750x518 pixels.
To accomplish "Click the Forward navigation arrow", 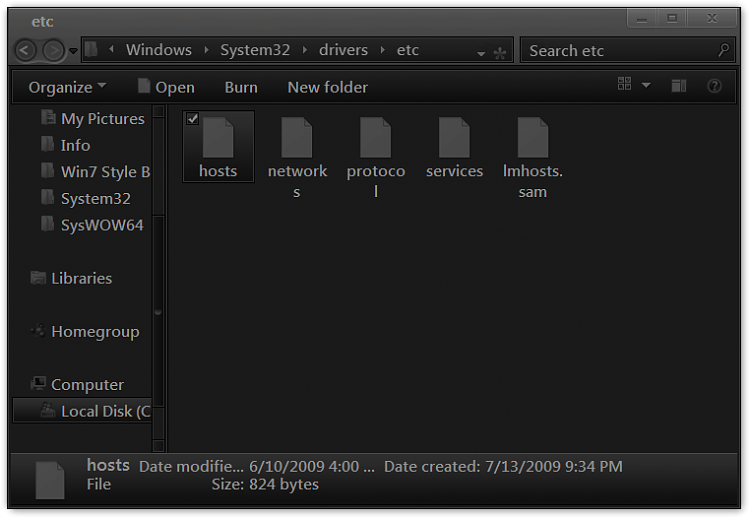I will click(54, 50).
